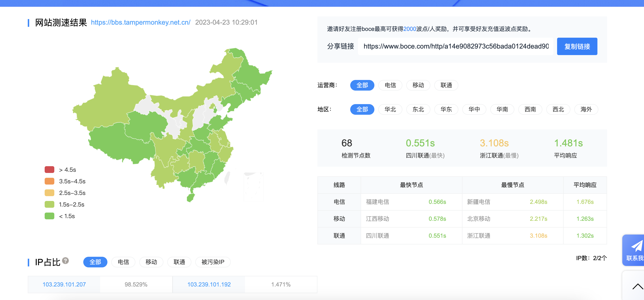The height and width of the screenshot is (300, 644).
Task: Open the bbs.tampermonkey.net.cn link
Action: coord(140,22)
